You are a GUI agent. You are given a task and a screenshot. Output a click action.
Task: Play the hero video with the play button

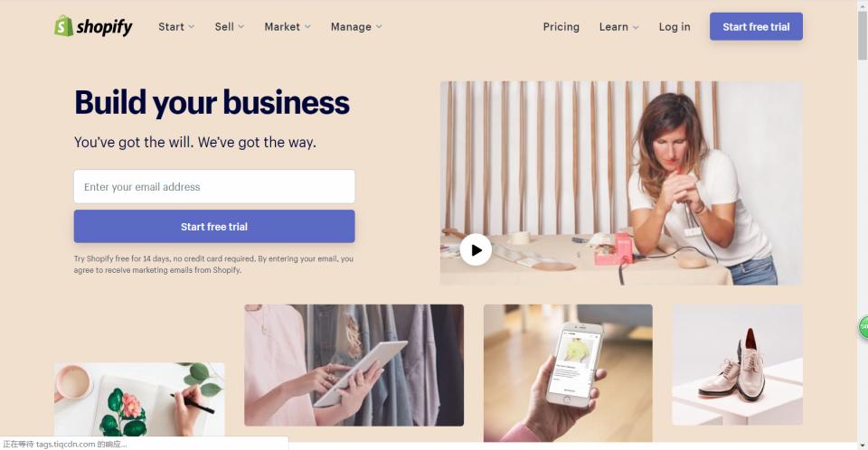click(476, 250)
